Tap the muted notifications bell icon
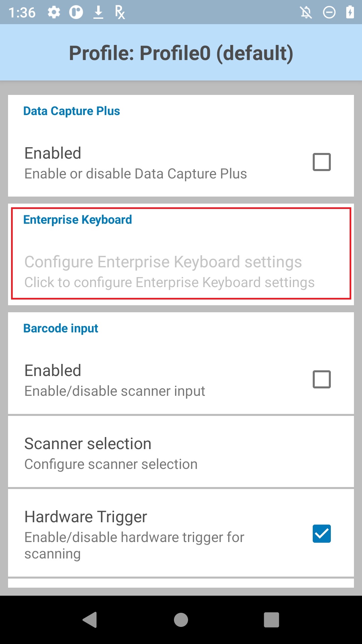 [306, 12]
